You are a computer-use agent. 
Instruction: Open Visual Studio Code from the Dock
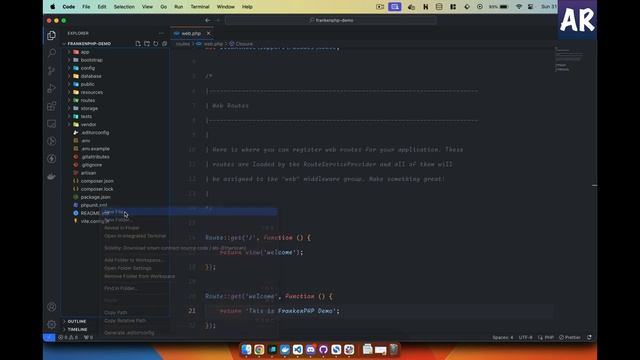point(298,349)
